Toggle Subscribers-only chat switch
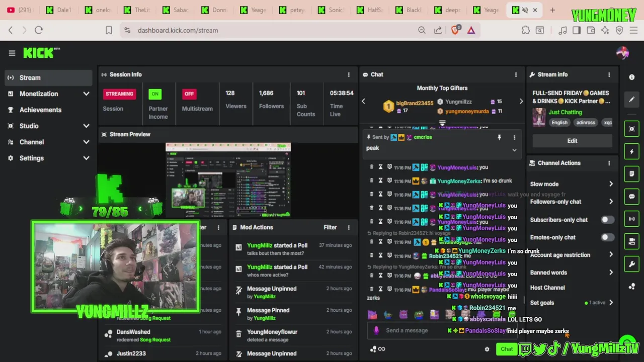The image size is (644, 362). coord(607,220)
